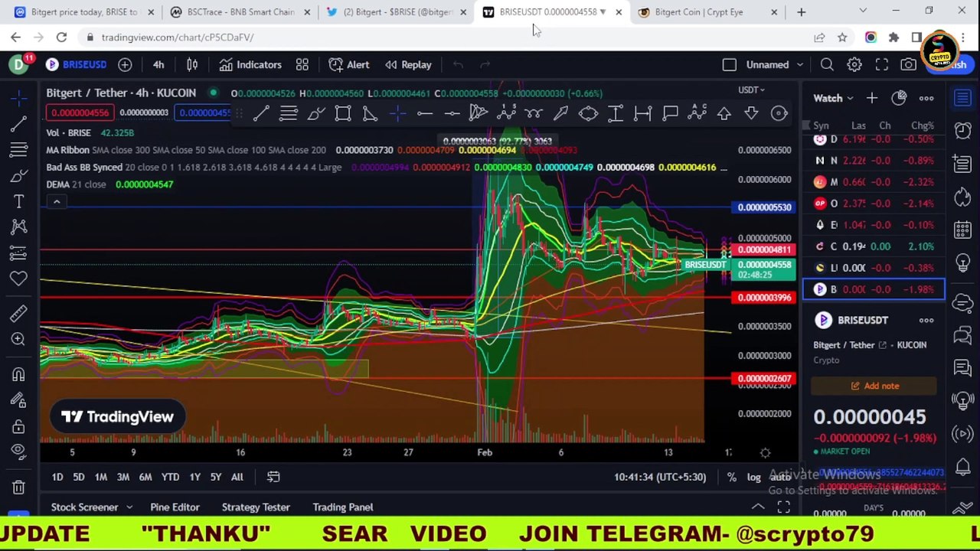
Task: Open the calendar panel in right sidebar
Action: 963,230
